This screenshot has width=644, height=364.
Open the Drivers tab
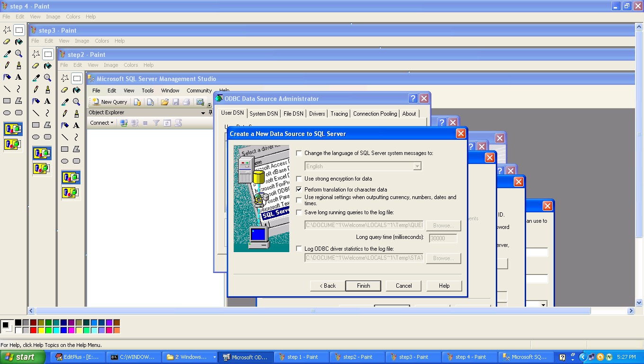point(317,114)
